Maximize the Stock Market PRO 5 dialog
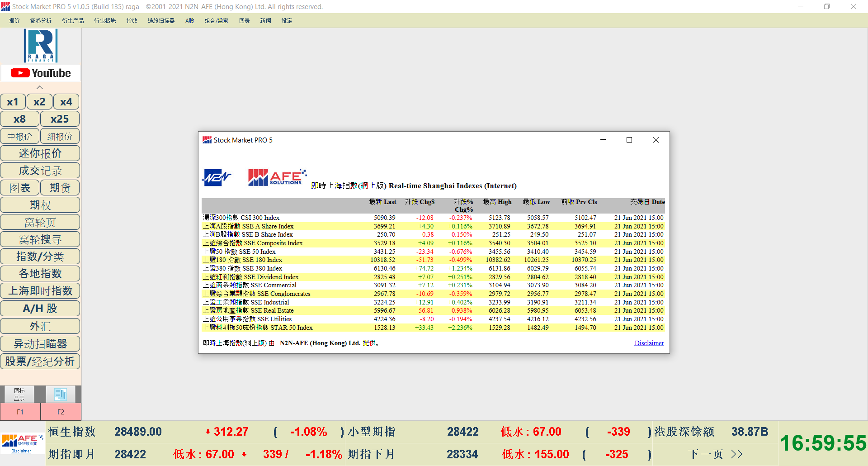 [x=629, y=140]
